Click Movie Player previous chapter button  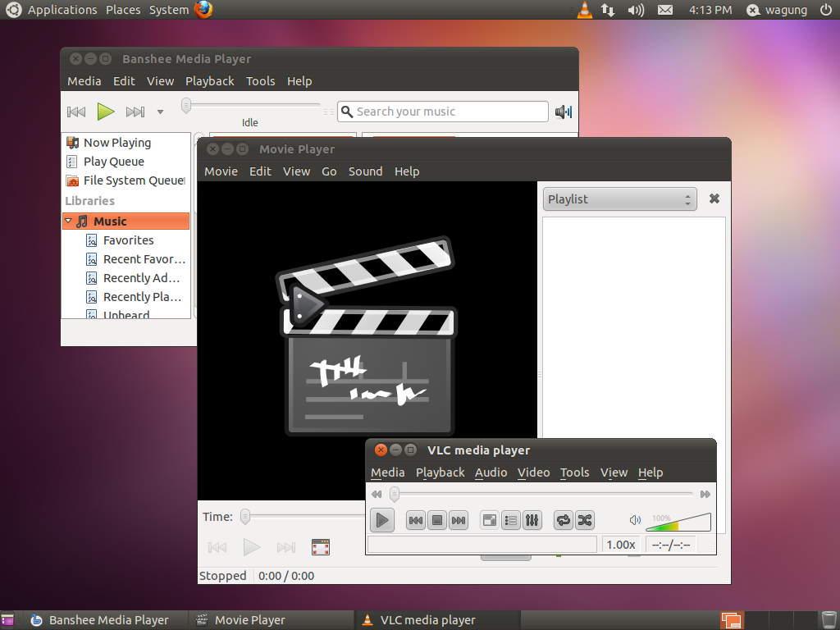pyautogui.click(x=217, y=547)
